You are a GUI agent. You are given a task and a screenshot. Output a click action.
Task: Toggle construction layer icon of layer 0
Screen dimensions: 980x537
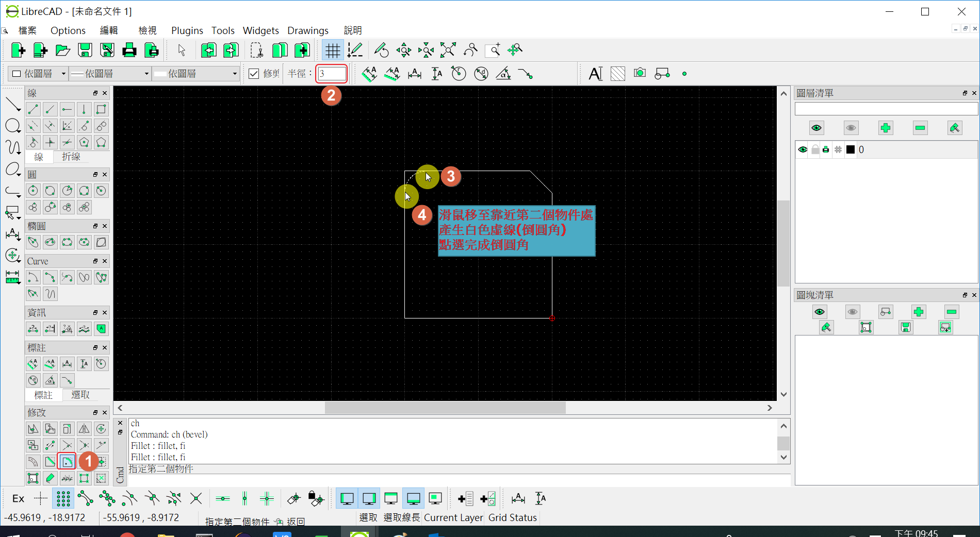838,149
